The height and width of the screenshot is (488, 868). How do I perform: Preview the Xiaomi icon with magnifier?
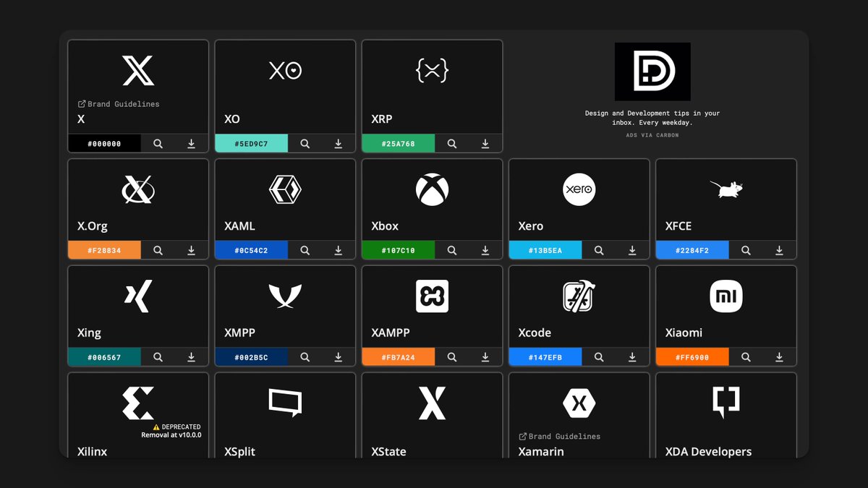pos(746,358)
